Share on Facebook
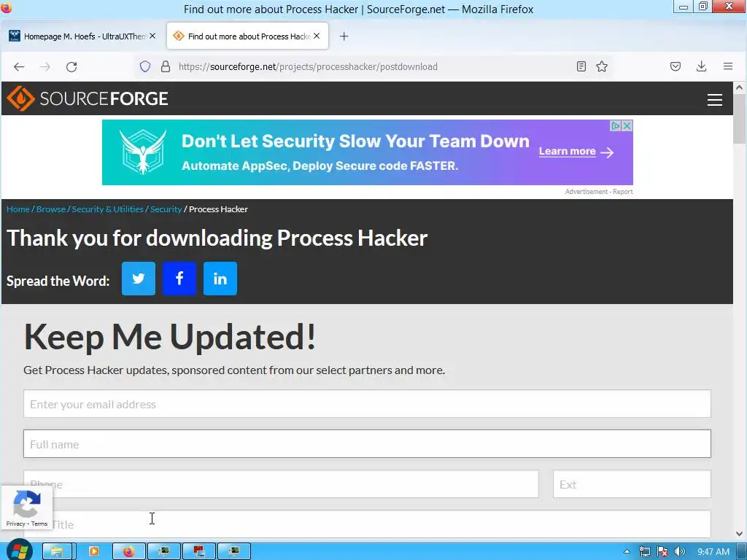 pos(179,279)
